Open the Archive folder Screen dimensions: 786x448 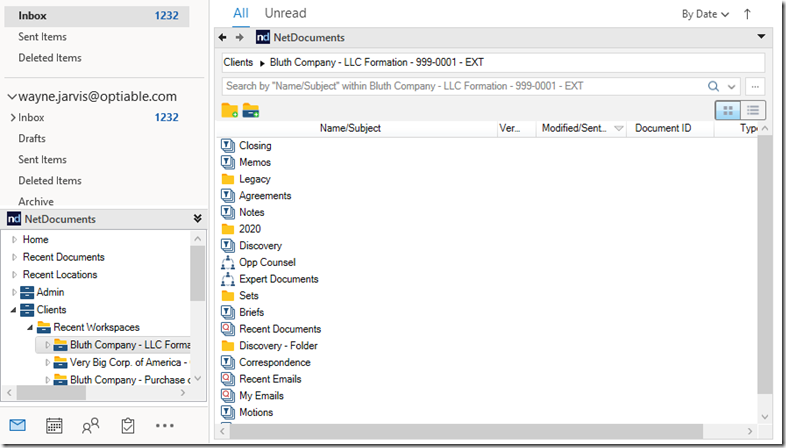36,201
